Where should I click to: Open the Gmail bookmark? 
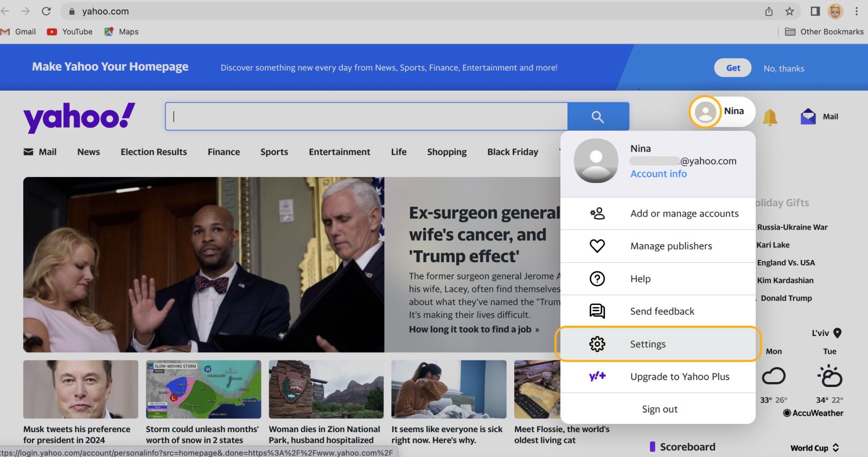pos(18,31)
